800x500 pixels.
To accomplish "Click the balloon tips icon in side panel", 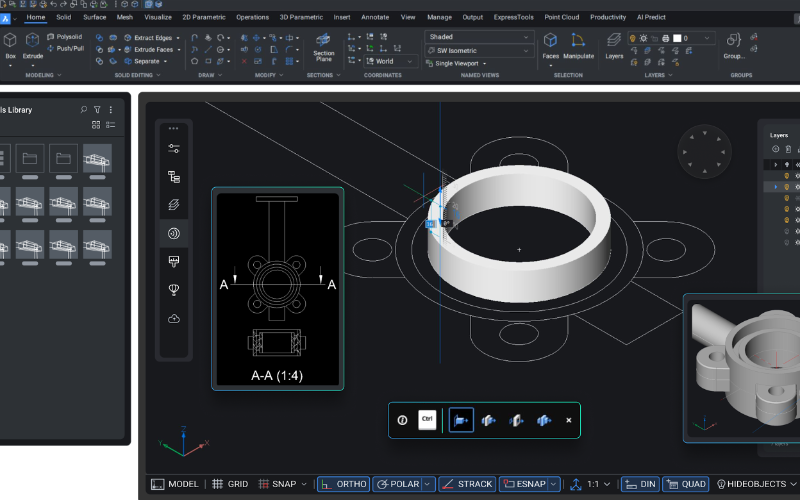I will point(174,290).
